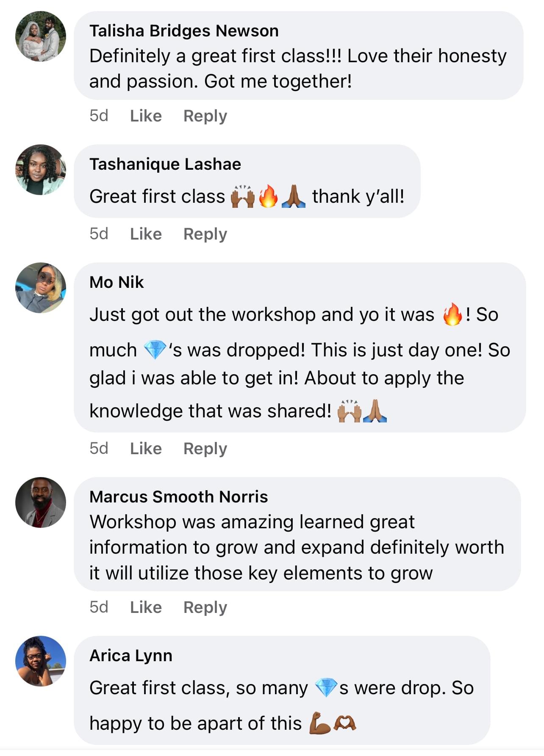Like Talisha Bridges Newson's comment
Viewport: 544px width, 756px height.
click(146, 116)
